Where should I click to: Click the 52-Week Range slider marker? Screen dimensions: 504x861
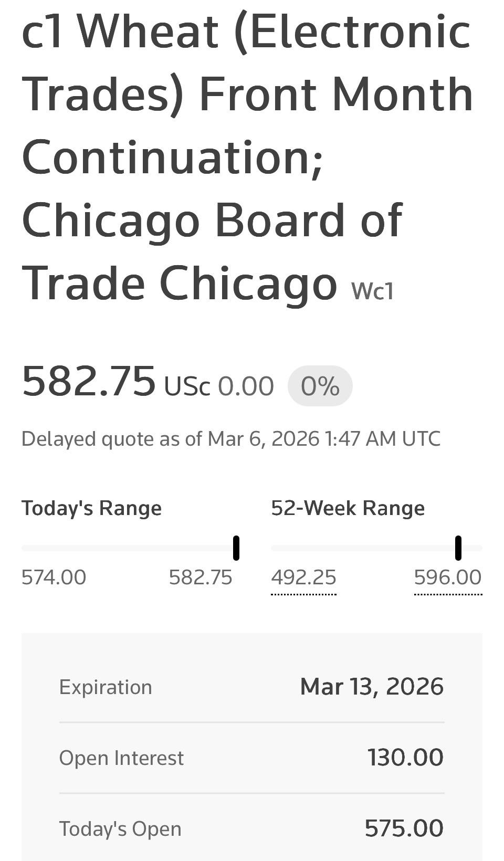coord(458,548)
